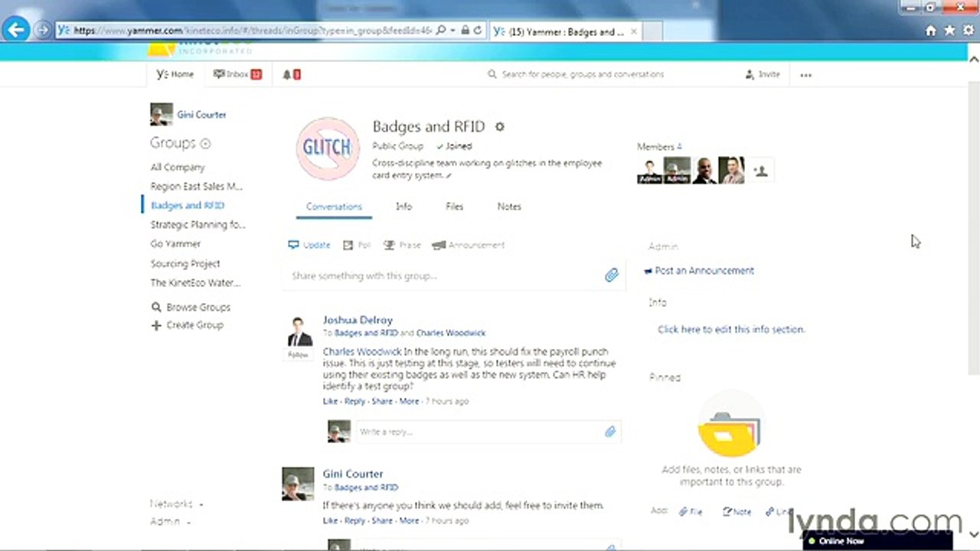
Task: Open Joshua Delroy's profile name
Action: coord(358,320)
